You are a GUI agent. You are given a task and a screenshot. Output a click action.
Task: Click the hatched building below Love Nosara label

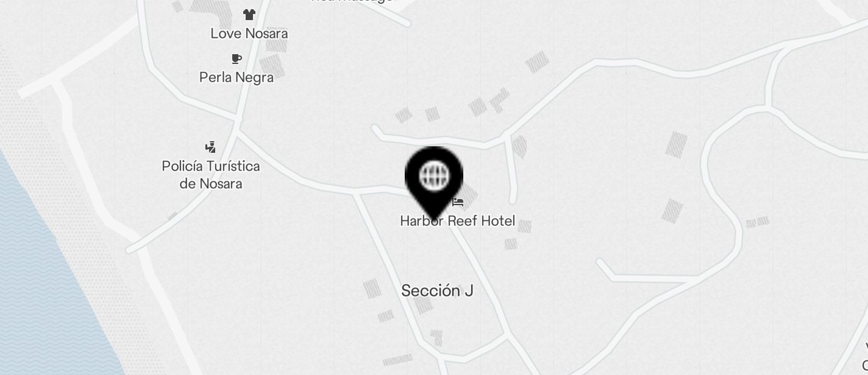point(276,44)
